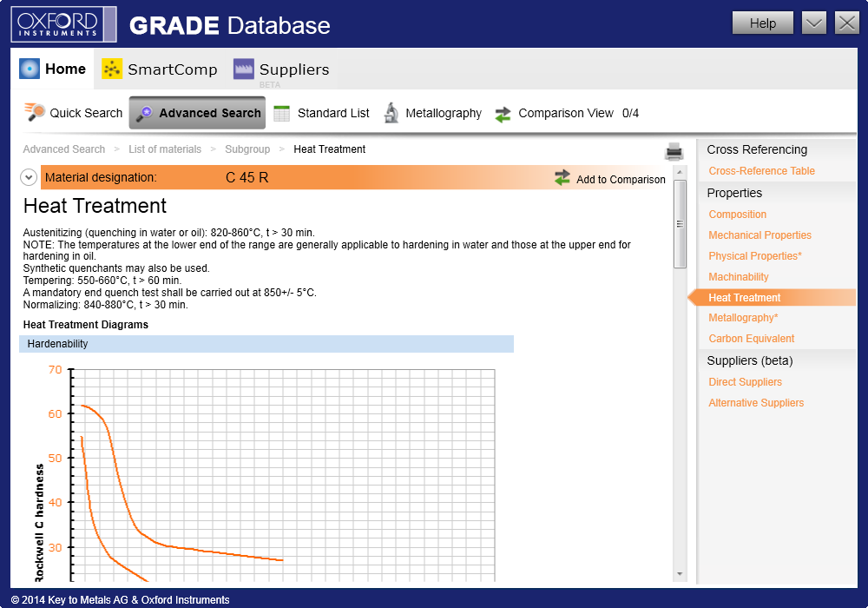Open Mechanical Properties link
The height and width of the screenshot is (608, 868).
tap(760, 235)
